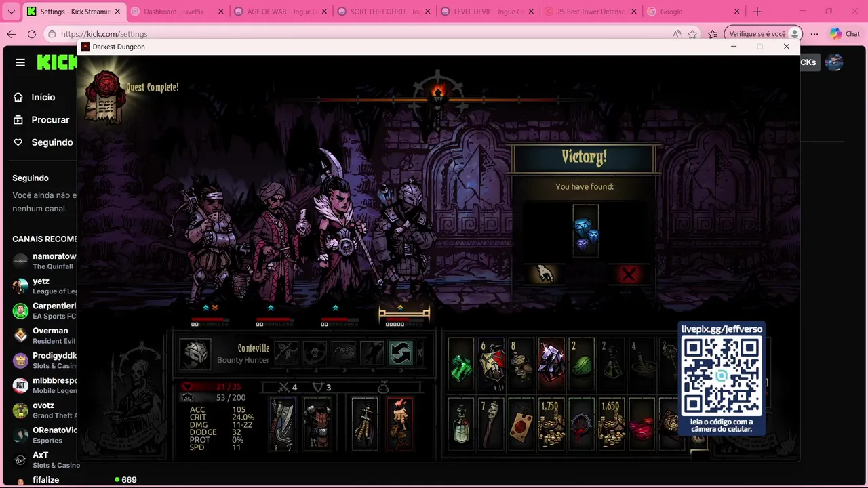The image size is (868, 488).
Task: Select the stack of 2 green jade
Action: [582, 364]
